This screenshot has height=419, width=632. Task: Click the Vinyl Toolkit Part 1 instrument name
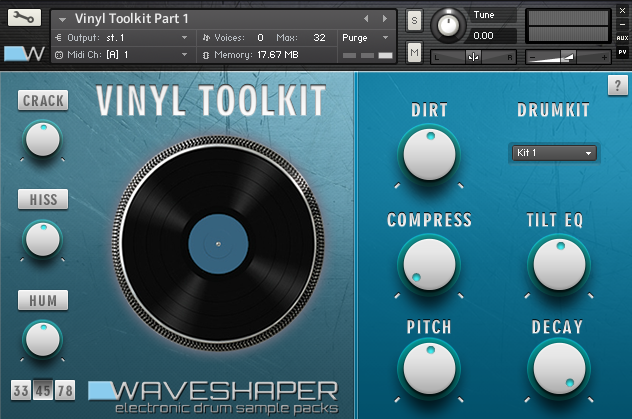coord(131,19)
